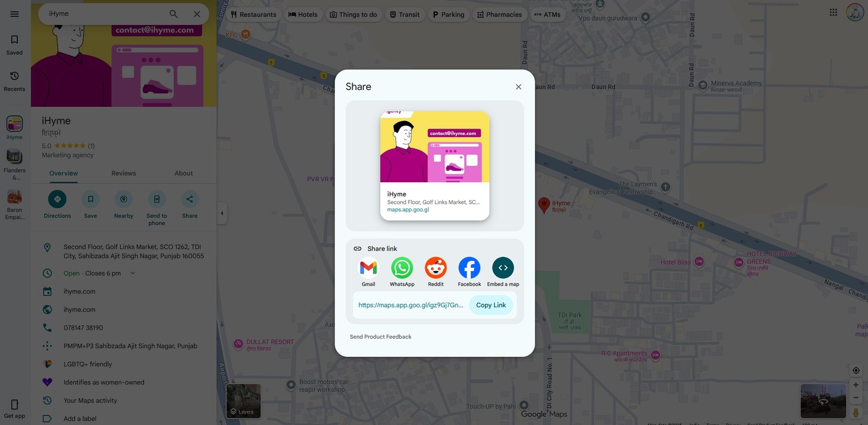Click Add a label
The width and height of the screenshot is (868, 425).
(x=80, y=419)
